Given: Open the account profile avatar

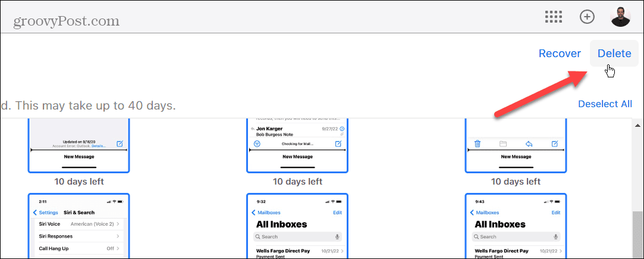Looking at the screenshot, I should point(620,17).
